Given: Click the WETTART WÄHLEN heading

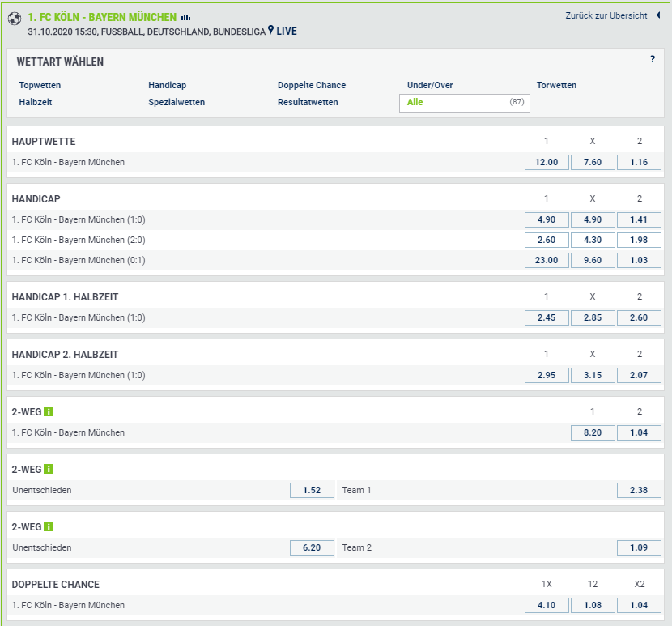Looking at the screenshot, I should (60, 62).
